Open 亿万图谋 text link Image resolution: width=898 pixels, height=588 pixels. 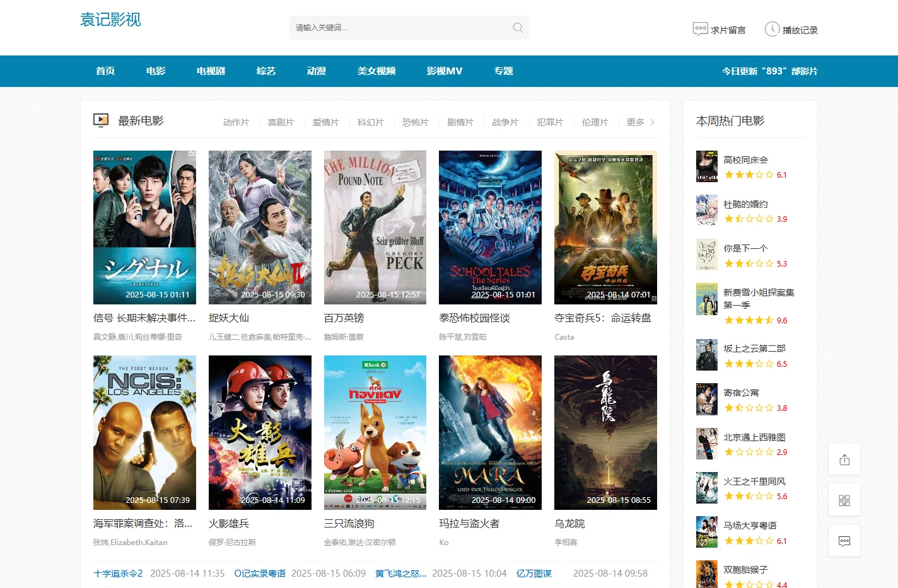pyautogui.click(x=534, y=574)
